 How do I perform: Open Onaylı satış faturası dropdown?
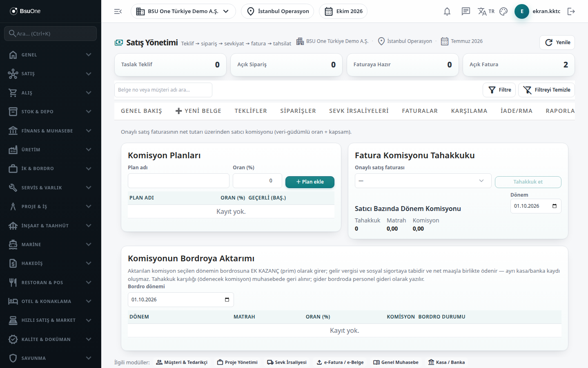[x=423, y=181]
